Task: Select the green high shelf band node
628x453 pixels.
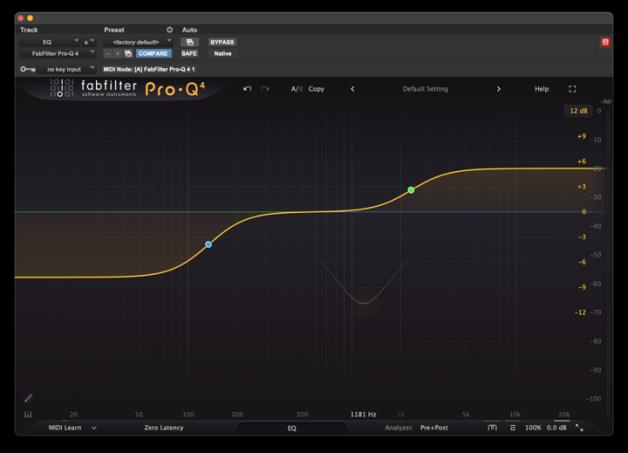Action: 411,190
